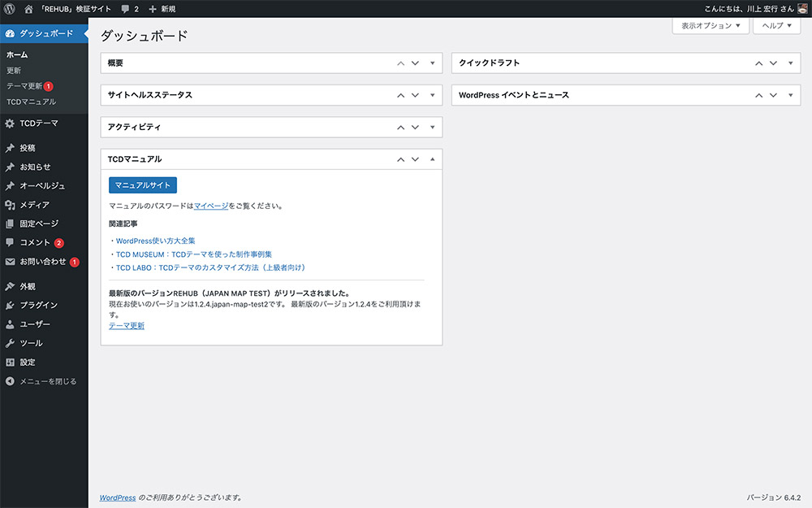Viewport: 812px width, 508px height.
Task: Click the メディア media icon
Action: [10, 205]
